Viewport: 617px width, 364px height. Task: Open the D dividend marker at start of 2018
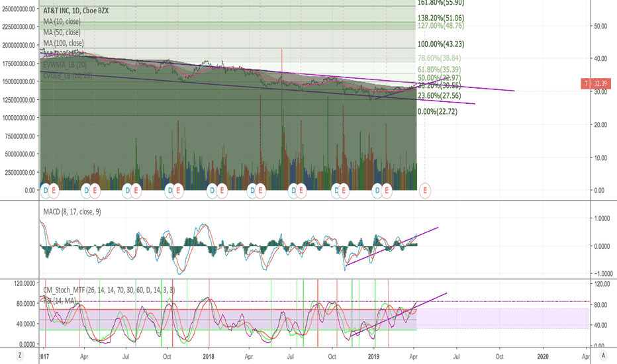tap(213, 191)
